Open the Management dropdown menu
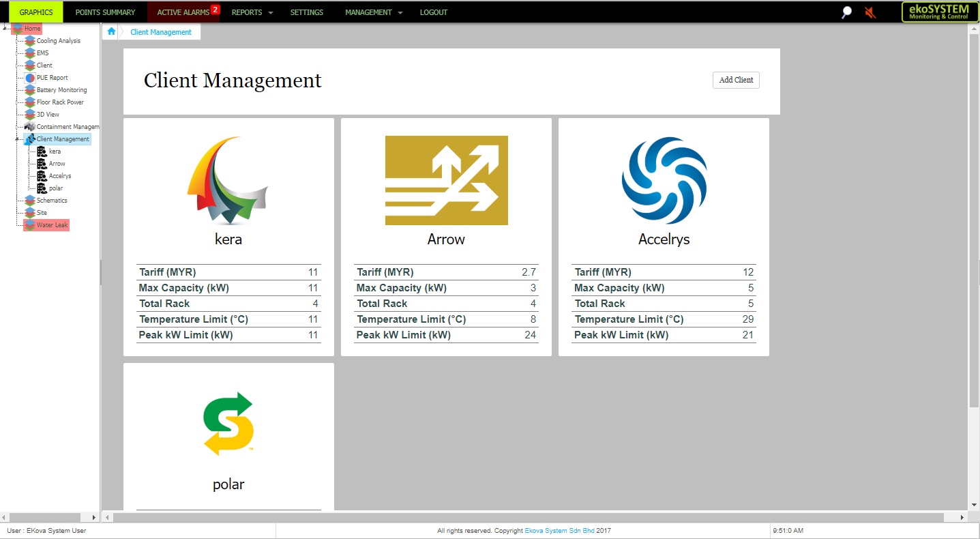The width and height of the screenshot is (980, 539). coord(373,12)
